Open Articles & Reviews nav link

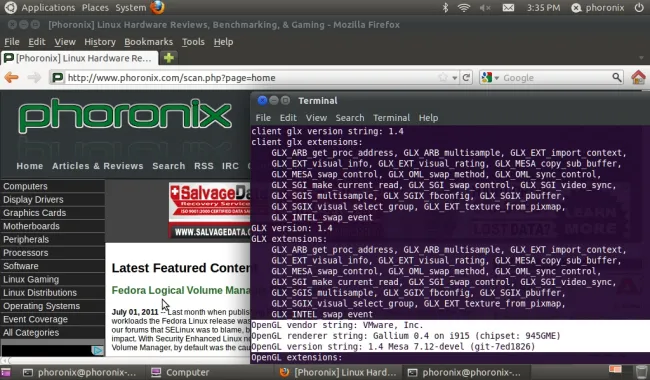click(97, 166)
